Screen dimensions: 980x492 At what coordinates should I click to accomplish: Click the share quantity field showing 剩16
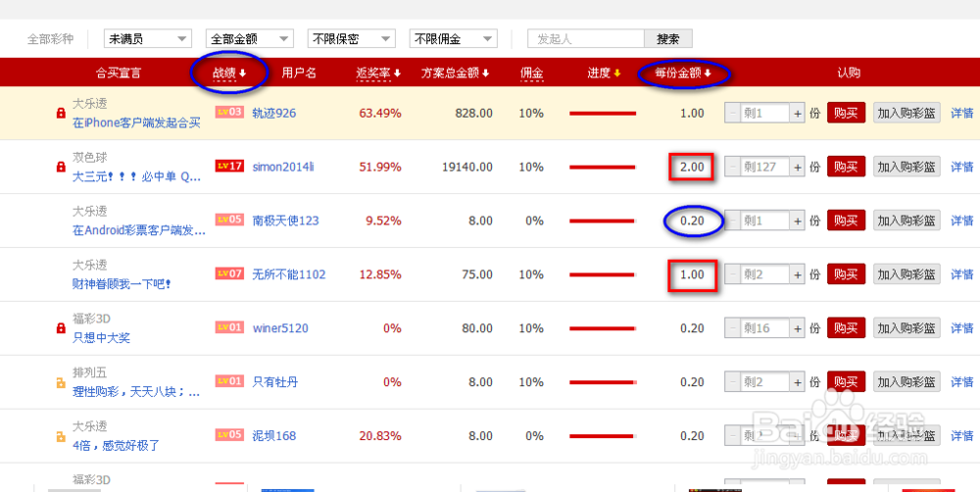[764, 328]
